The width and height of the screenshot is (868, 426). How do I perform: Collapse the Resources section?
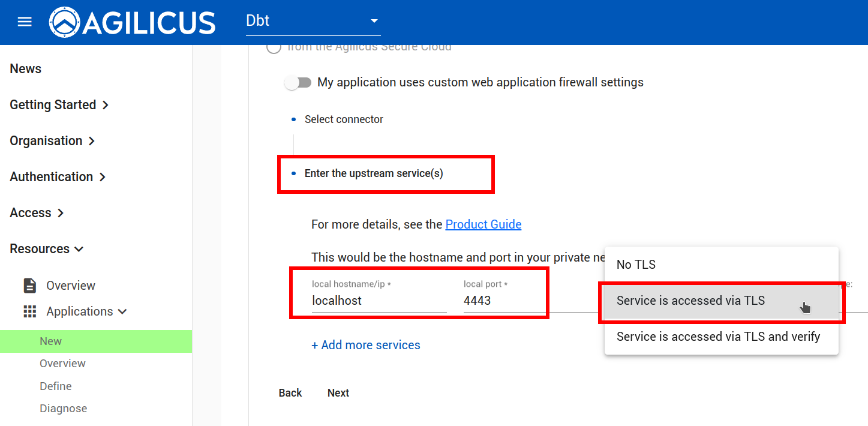click(x=46, y=249)
